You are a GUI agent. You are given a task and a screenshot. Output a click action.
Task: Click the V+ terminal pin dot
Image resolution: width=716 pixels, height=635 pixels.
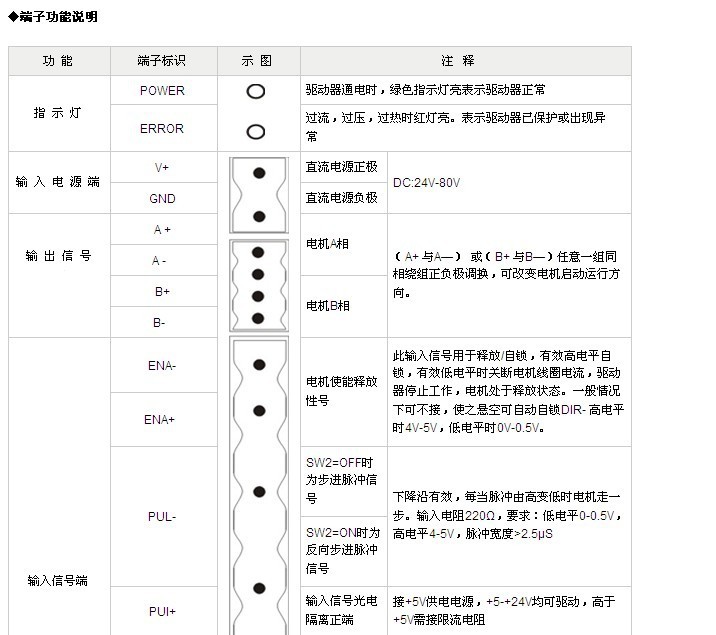259,173
